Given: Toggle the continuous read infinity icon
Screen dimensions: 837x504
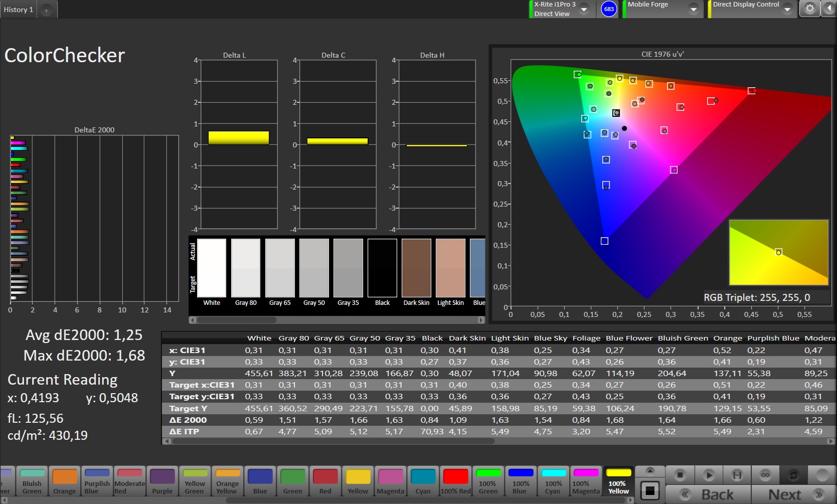Looking at the screenshot, I should [x=765, y=474].
